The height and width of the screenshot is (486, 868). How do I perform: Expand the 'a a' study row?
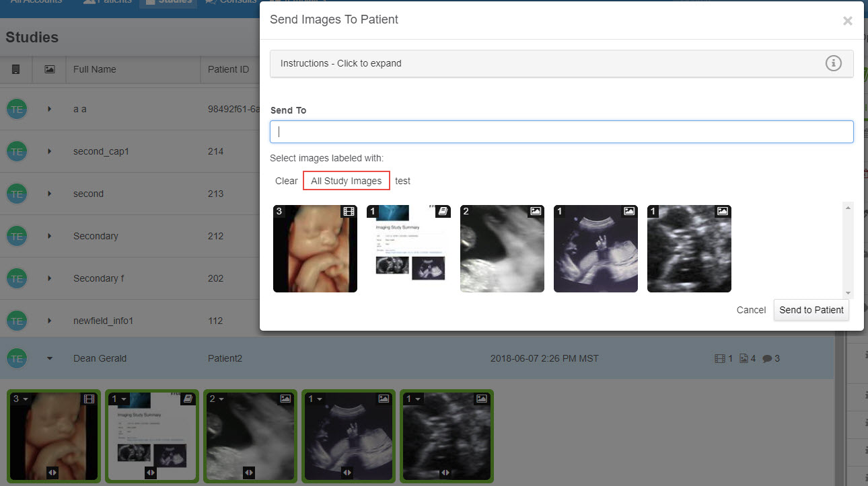point(49,109)
